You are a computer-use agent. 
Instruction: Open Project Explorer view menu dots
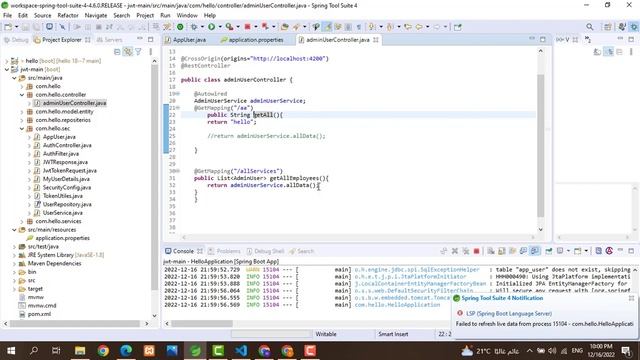(151, 52)
